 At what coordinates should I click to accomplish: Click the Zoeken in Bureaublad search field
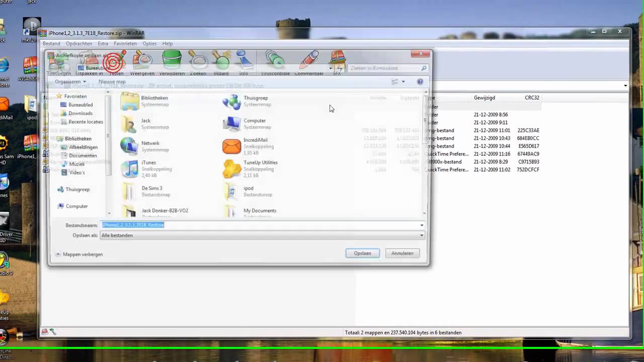coord(385,68)
